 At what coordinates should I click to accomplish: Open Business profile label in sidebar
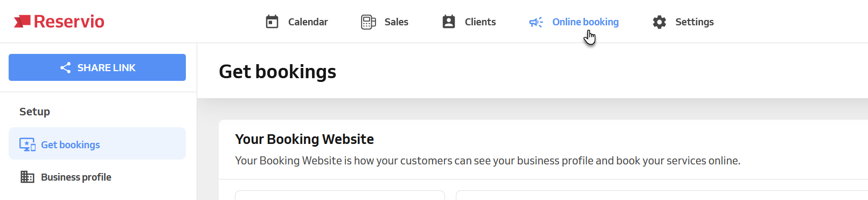76,177
